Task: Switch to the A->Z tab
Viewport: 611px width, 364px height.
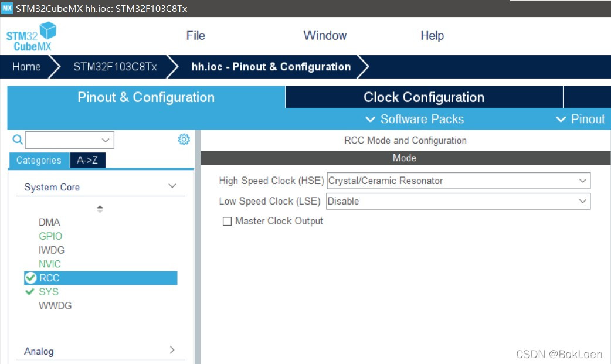Action: 87,160
